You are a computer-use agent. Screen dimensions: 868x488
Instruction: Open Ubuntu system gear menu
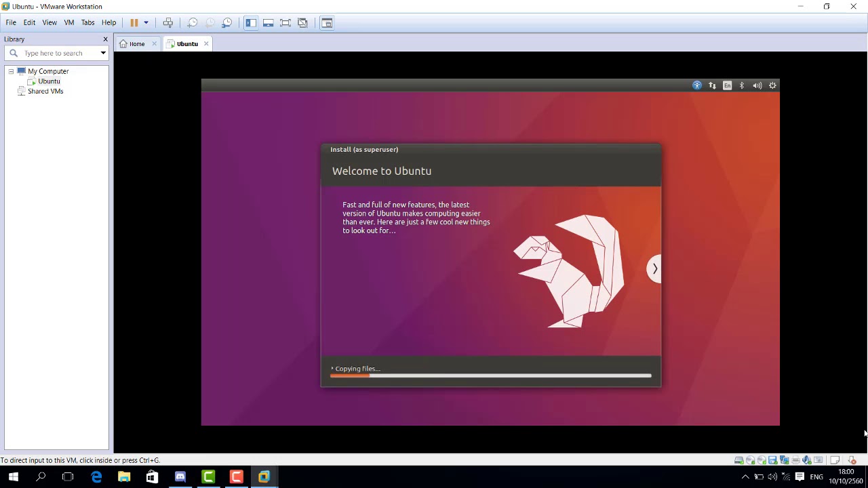pos(772,85)
